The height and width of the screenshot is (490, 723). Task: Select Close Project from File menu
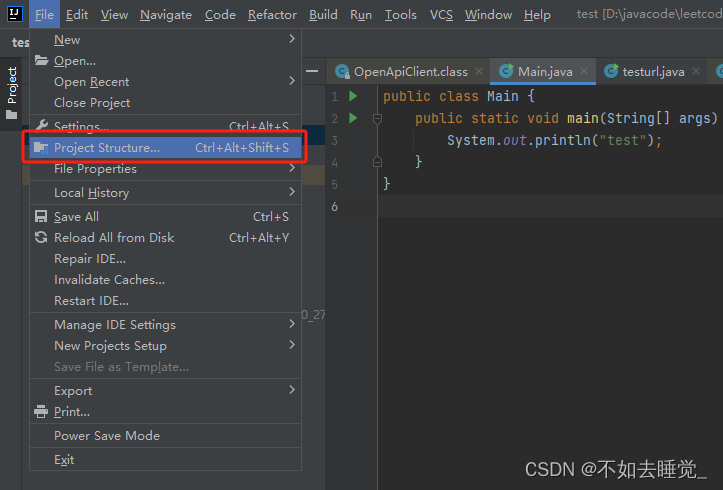(x=165, y=103)
